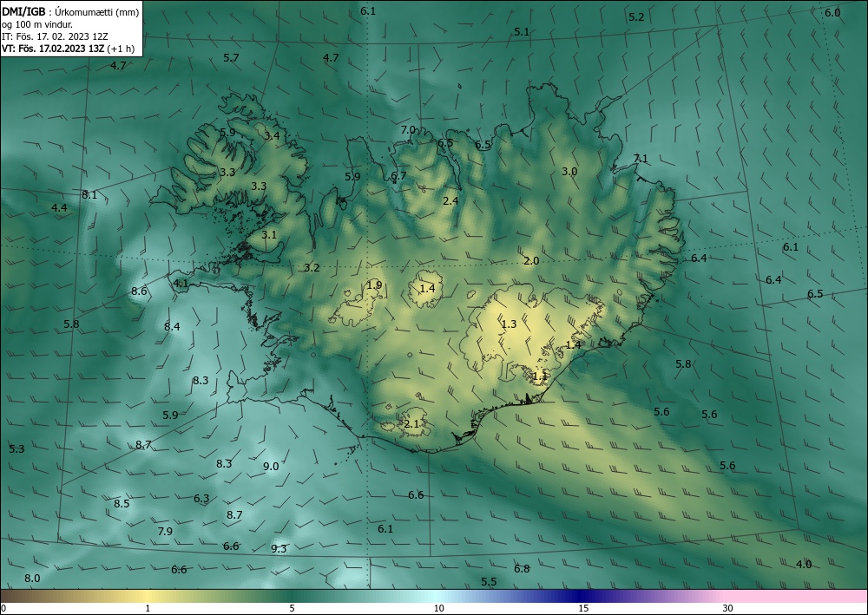
Task: Click the 5.1 value on the map
Action: click(x=522, y=32)
